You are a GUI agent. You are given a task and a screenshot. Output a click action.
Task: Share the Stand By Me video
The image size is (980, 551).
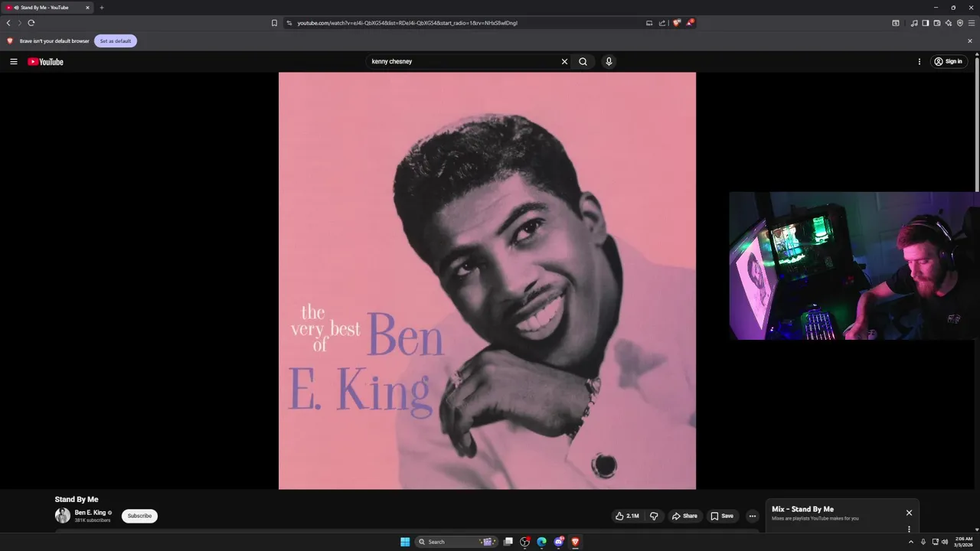click(x=684, y=516)
